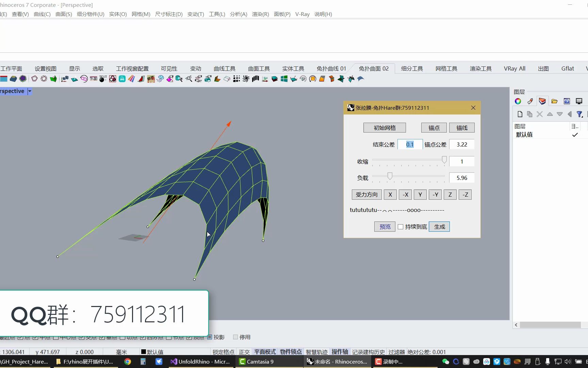Open the color wheel materials panel tab
This screenshot has width=588, height=368.
pyautogui.click(x=518, y=101)
